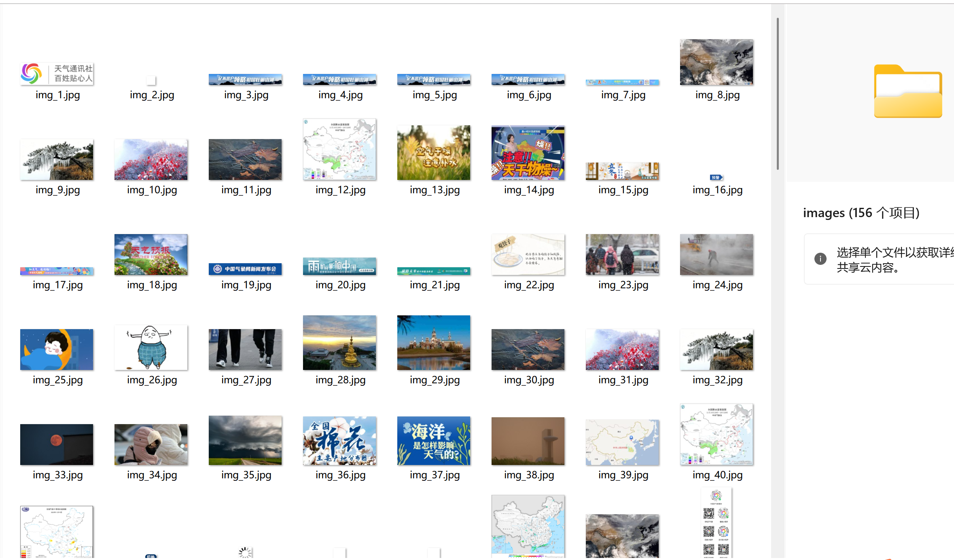This screenshot has height=560, width=954.
Task: Click the precipitation map img_12.jpg thumbnail
Action: (x=339, y=149)
